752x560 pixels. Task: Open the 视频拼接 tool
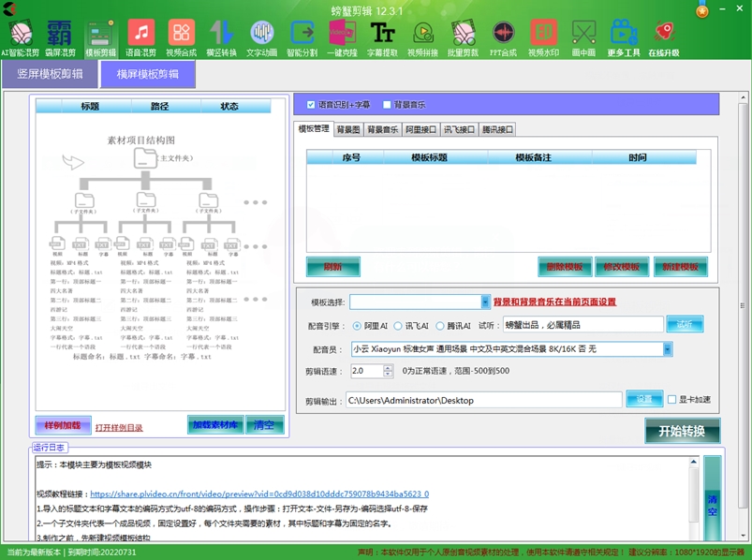point(422,38)
